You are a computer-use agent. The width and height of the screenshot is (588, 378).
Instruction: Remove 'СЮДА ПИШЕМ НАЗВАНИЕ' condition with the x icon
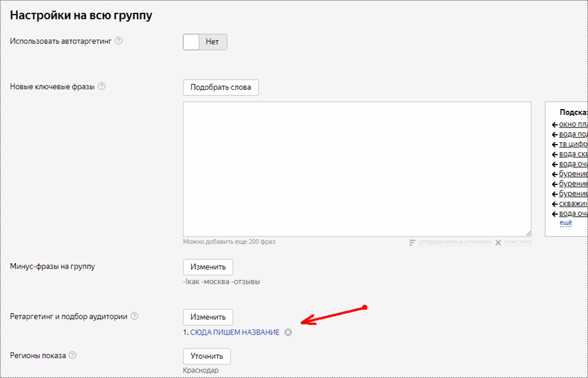tap(288, 332)
